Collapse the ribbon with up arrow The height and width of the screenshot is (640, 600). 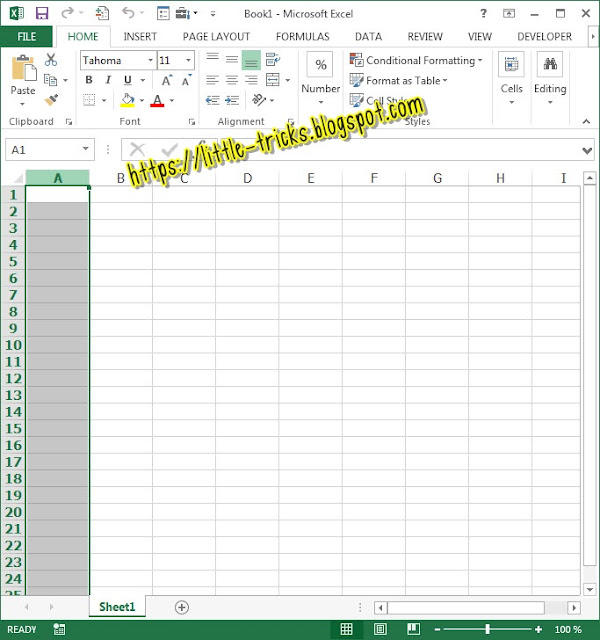pyautogui.click(x=586, y=121)
